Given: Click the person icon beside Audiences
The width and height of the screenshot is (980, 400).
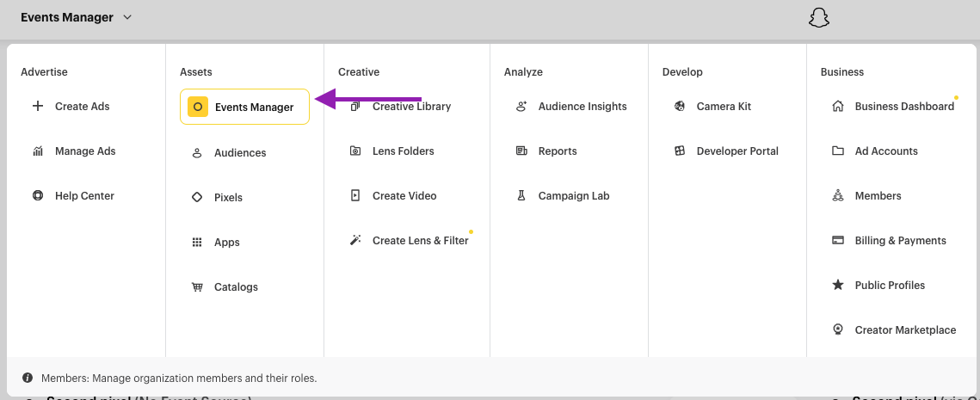Looking at the screenshot, I should (x=197, y=152).
